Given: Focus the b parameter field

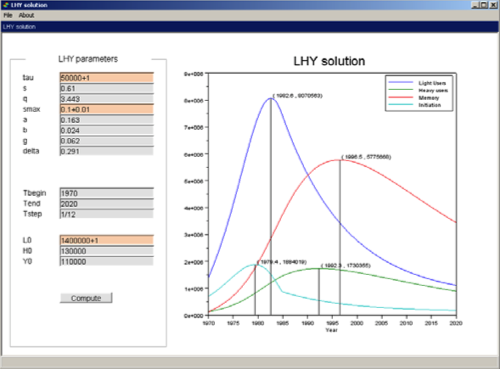Looking at the screenshot, I should (x=107, y=130).
